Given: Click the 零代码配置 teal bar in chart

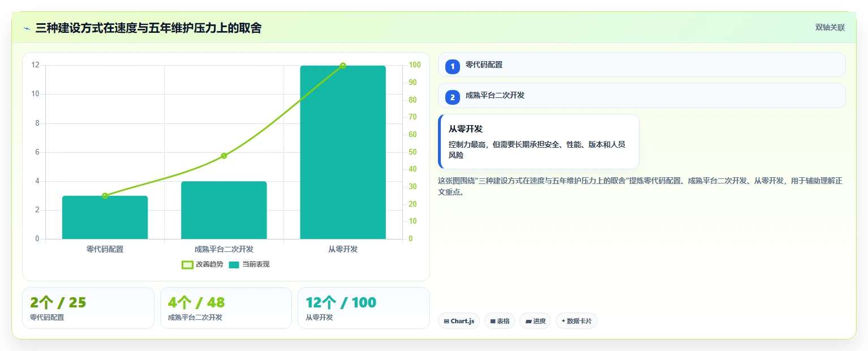Looking at the screenshot, I should pos(105,217).
